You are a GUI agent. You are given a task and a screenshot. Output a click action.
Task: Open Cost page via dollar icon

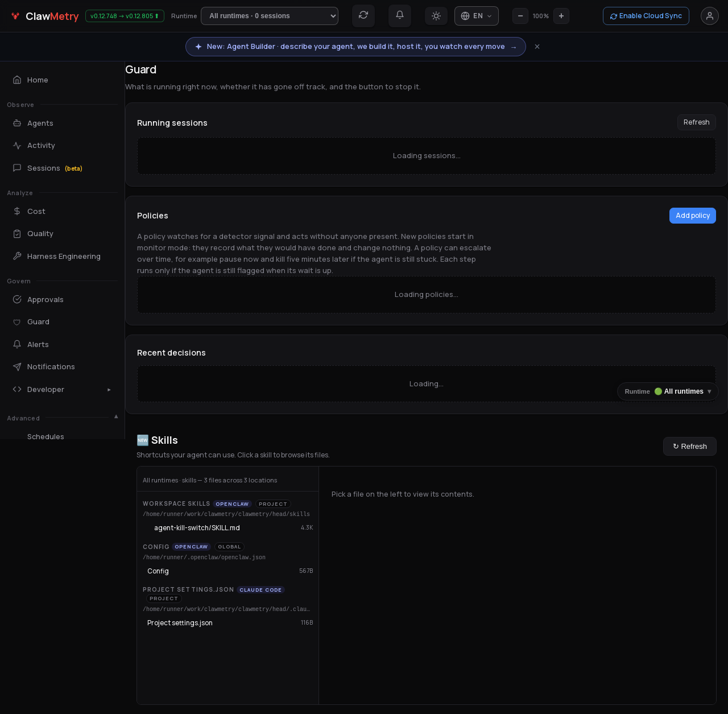(17, 211)
